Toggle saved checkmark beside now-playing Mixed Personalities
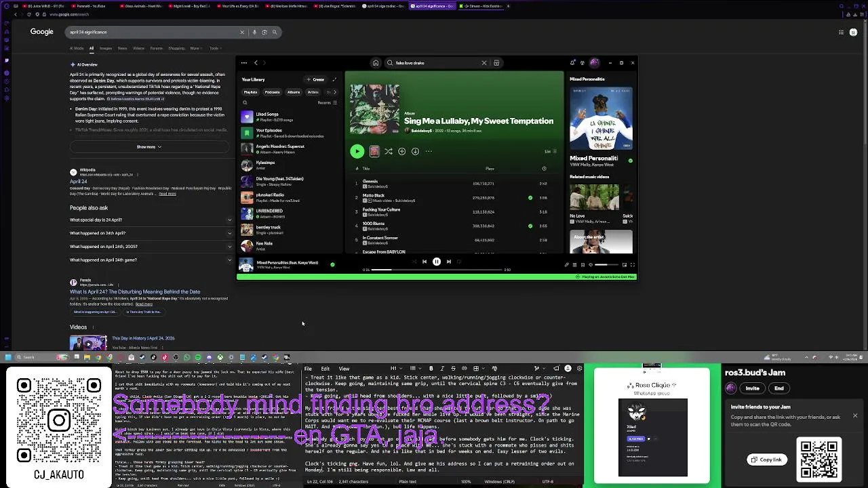Viewport: 868px width, 488px height. [332, 264]
